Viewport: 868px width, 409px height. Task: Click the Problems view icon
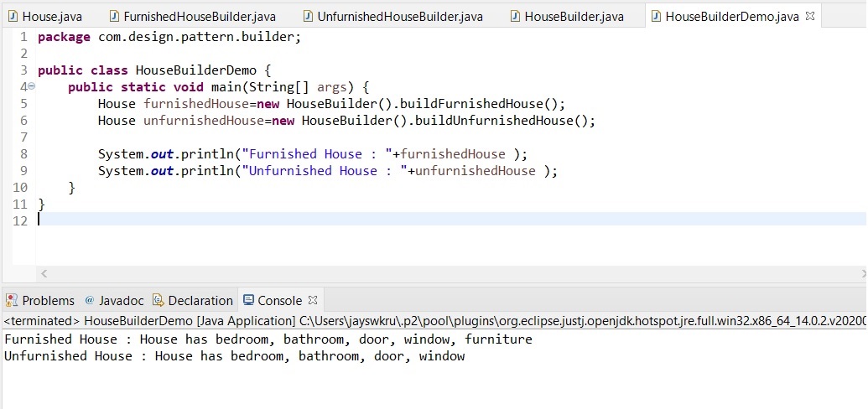click(x=12, y=301)
